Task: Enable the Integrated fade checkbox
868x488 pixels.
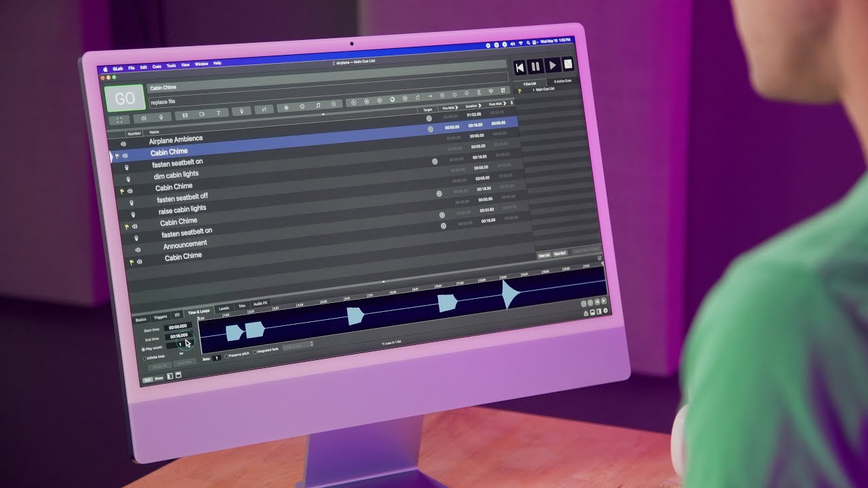Action: 255,352
